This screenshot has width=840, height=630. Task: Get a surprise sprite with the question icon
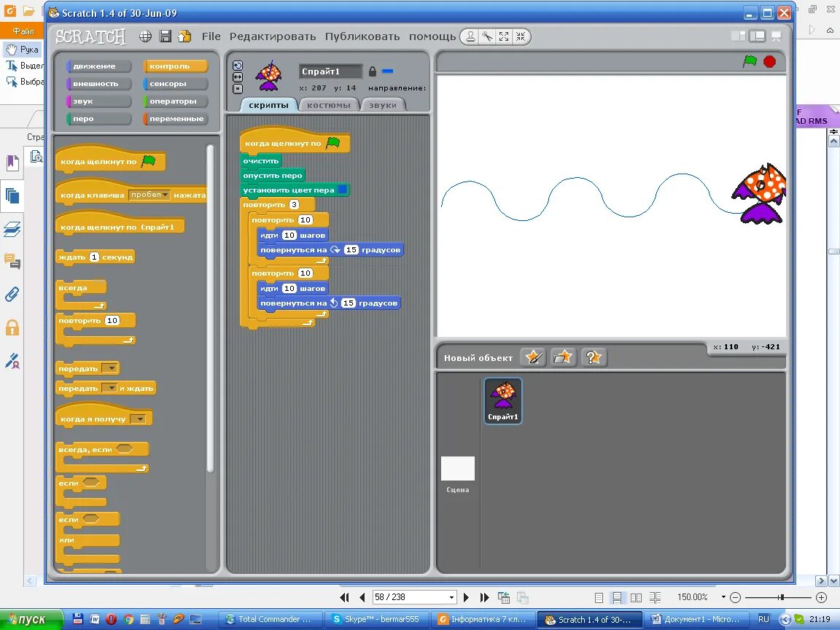(x=594, y=357)
